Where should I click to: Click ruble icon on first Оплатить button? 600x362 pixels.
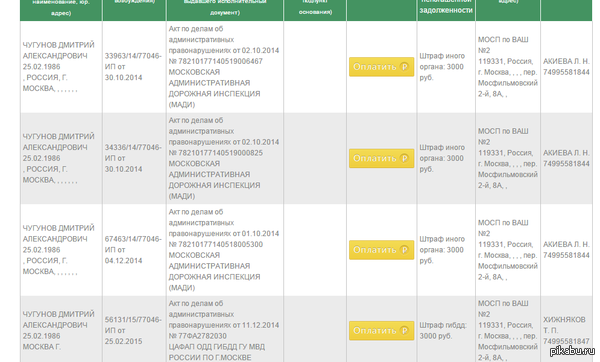(404, 67)
